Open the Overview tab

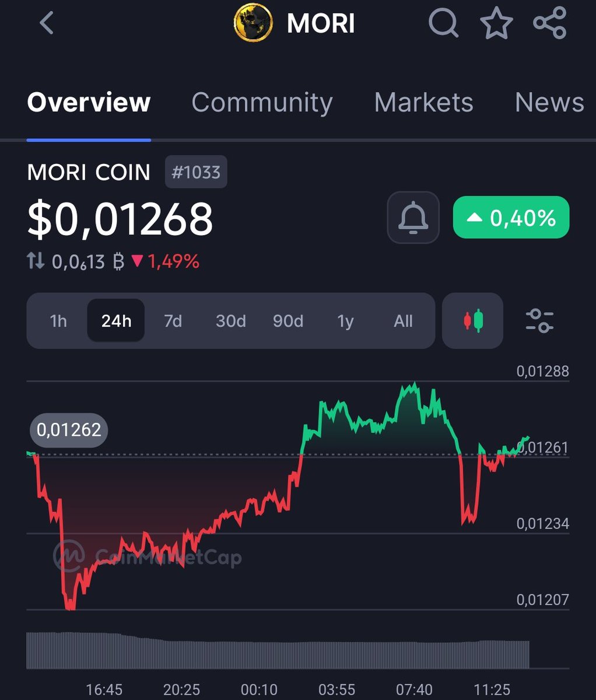(89, 102)
